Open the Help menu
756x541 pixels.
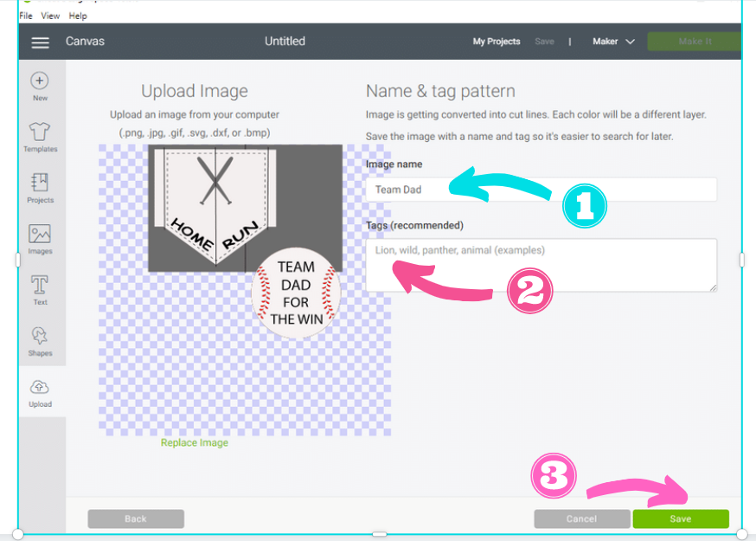pos(78,16)
